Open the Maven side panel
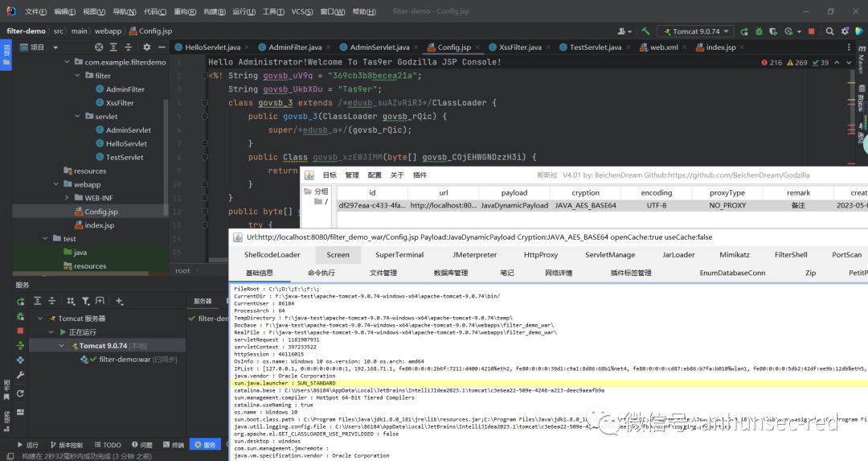Screen dimensions: 868x461 (862, 61)
